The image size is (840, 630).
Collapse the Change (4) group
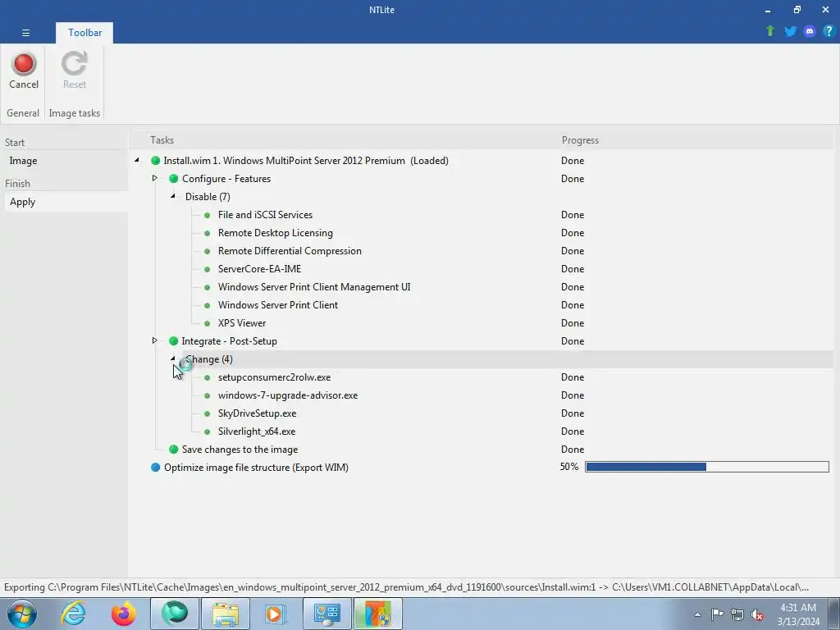click(x=173, y=358)
